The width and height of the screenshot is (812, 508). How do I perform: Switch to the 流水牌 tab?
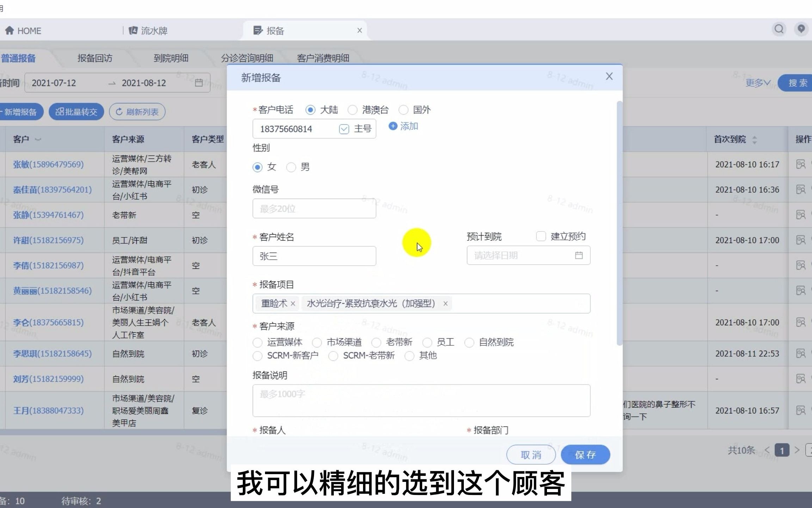tap(148, 31)
